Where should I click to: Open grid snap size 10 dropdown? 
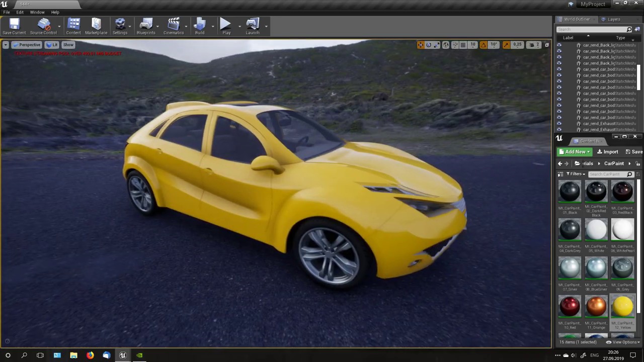[x=473, y=45]
